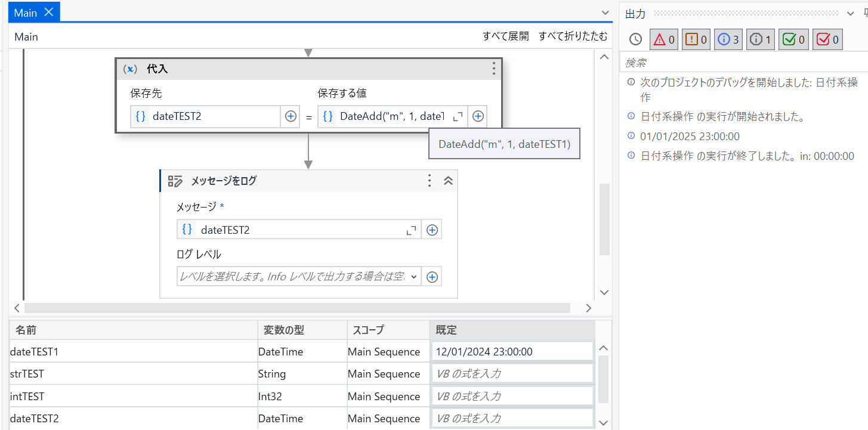Open the 代入 activity options menu
This screenshot has width=868, height=430.
(493, 69)
